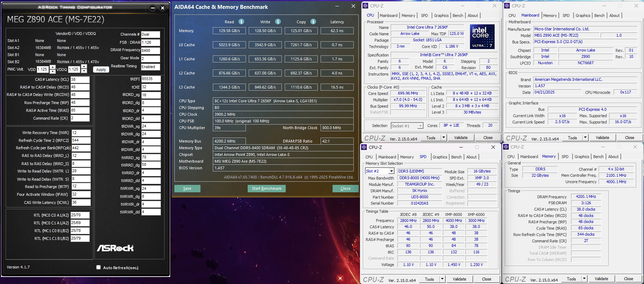Click the Max Bandwidth value DDR5-8000 (4000 MHz)

419,178
